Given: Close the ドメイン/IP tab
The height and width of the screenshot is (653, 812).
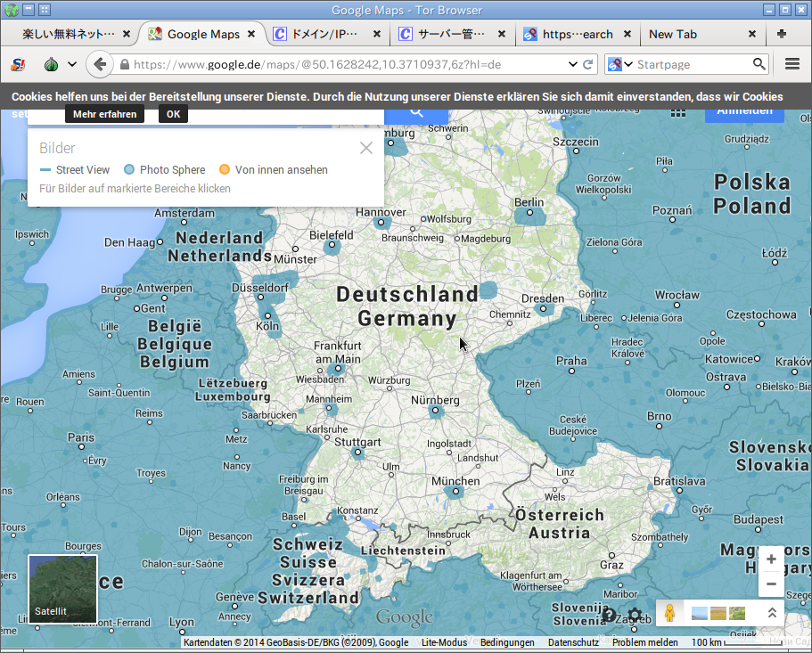Looking at the screenshot, I should tap(377, 34).
